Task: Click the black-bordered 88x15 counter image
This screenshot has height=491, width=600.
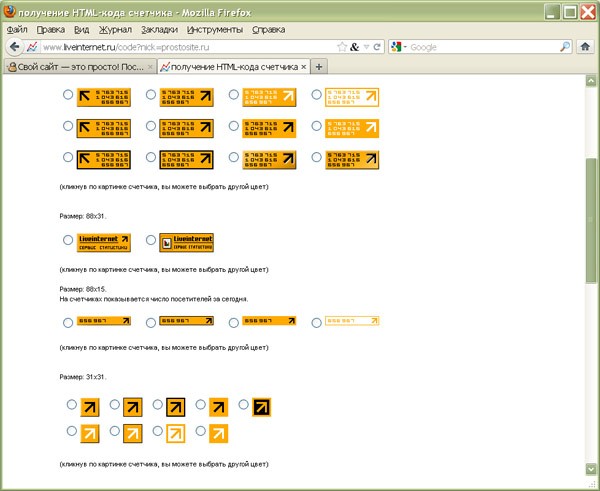Action: pos(186,321)
